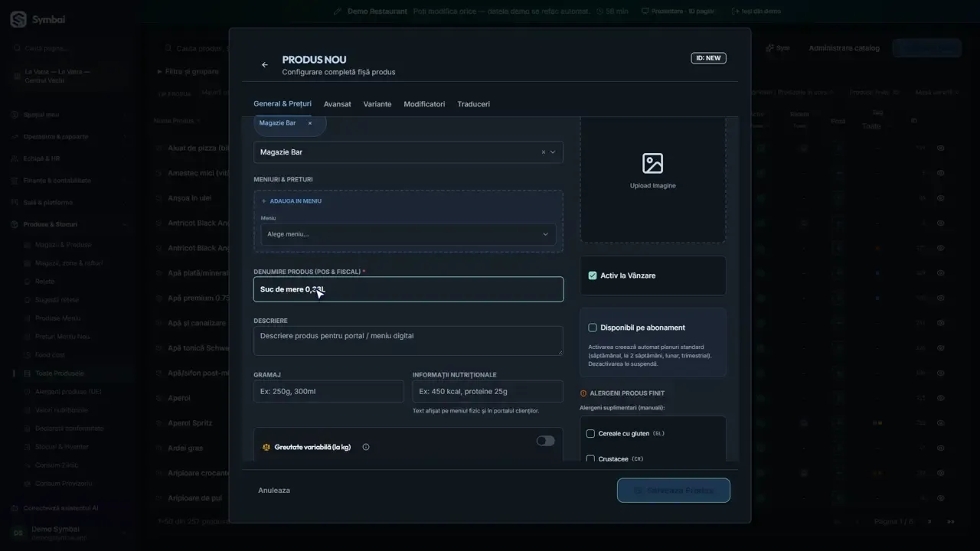Screen dimensions: 980x551
Task: Click the Sym button in the background toolbar
Action: 778,48
